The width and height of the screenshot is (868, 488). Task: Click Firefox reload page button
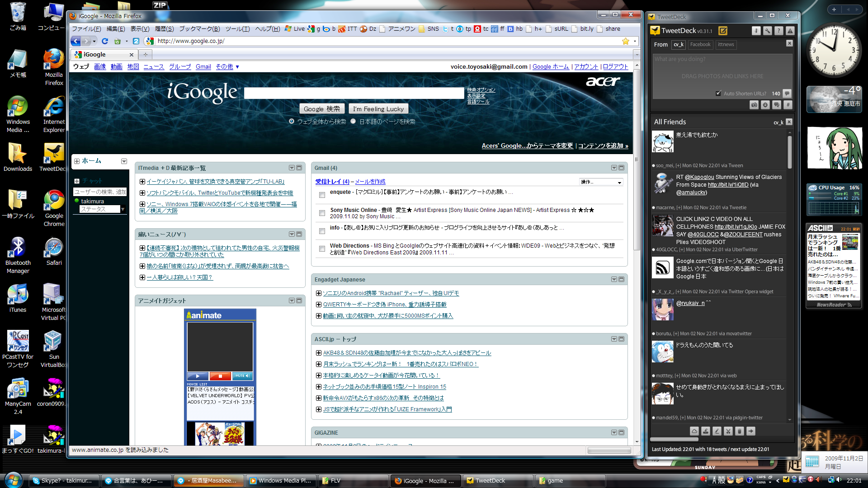[x=105, y=41]
